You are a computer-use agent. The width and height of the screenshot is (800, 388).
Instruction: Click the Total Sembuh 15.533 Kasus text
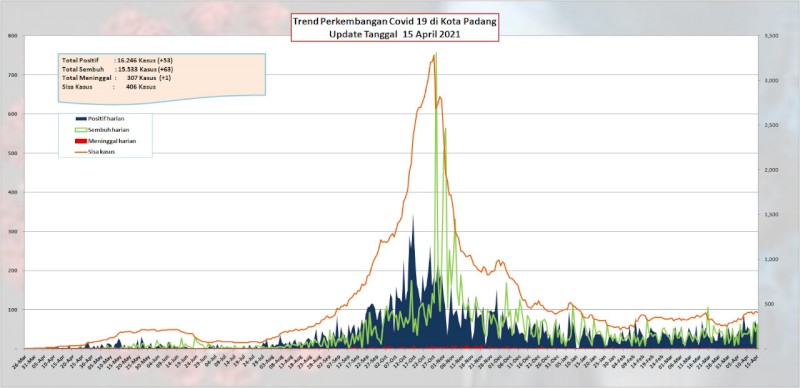tap(117, 69)
